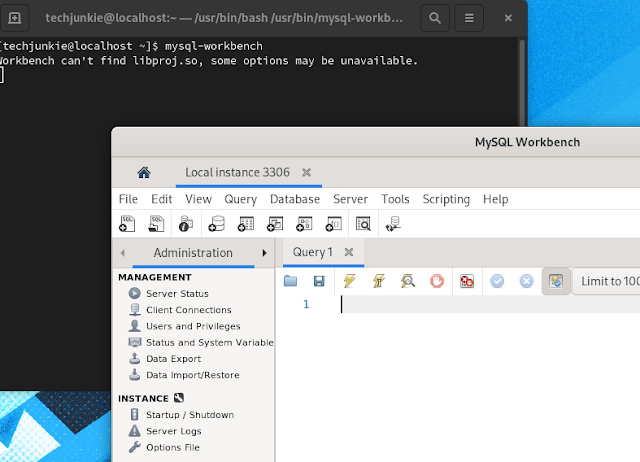Click the left arrow beside Administration tab
640x462 pixels.
[123, 253]
